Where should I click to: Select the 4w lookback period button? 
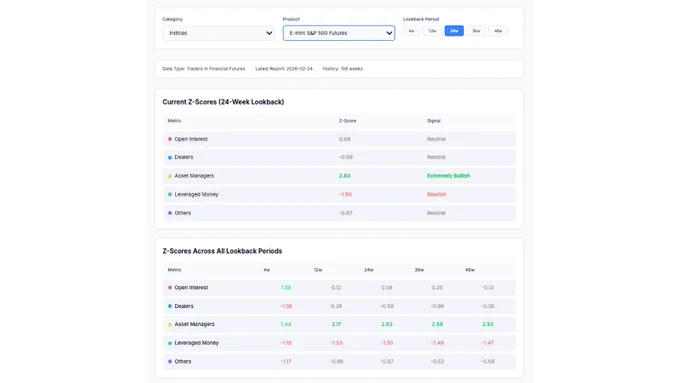tap(411, 31)
